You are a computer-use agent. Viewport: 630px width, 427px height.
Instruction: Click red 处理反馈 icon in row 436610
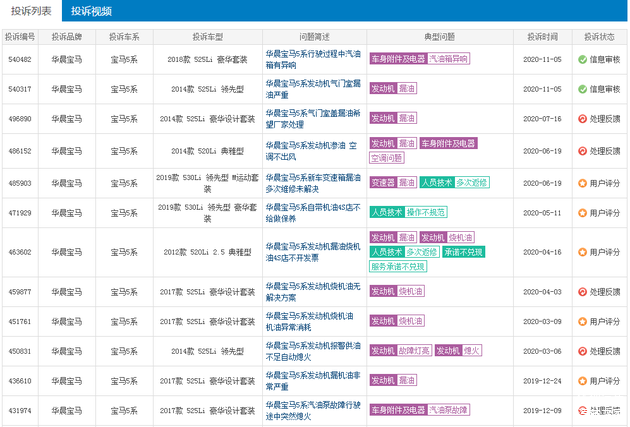point(582,381)
